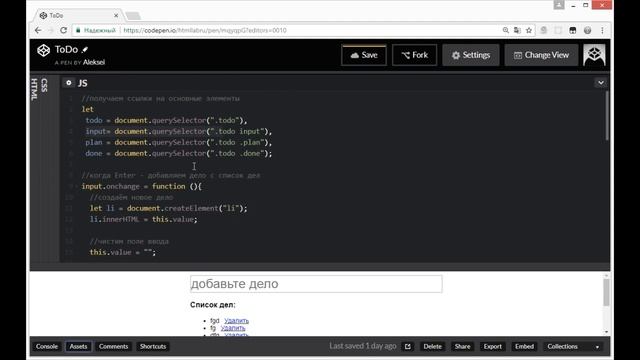Click the author name Aleksei
This screenshot has height=360, width=640.
[x=94, y=62]
